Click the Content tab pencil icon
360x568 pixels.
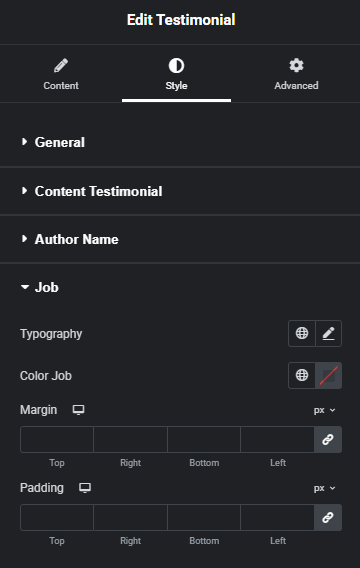point(61,66)
